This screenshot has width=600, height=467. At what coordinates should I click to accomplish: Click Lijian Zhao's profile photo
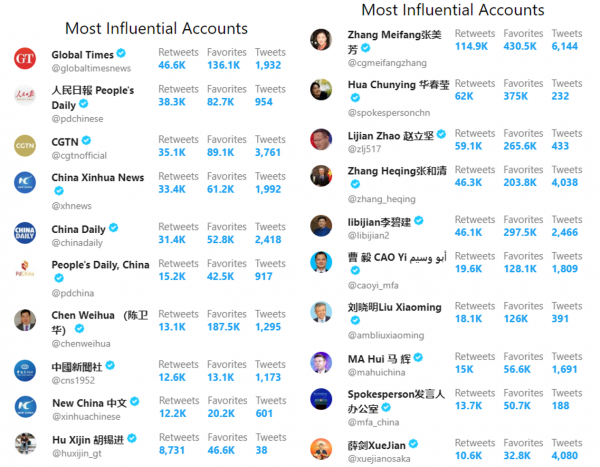click(x=321, y=139)
